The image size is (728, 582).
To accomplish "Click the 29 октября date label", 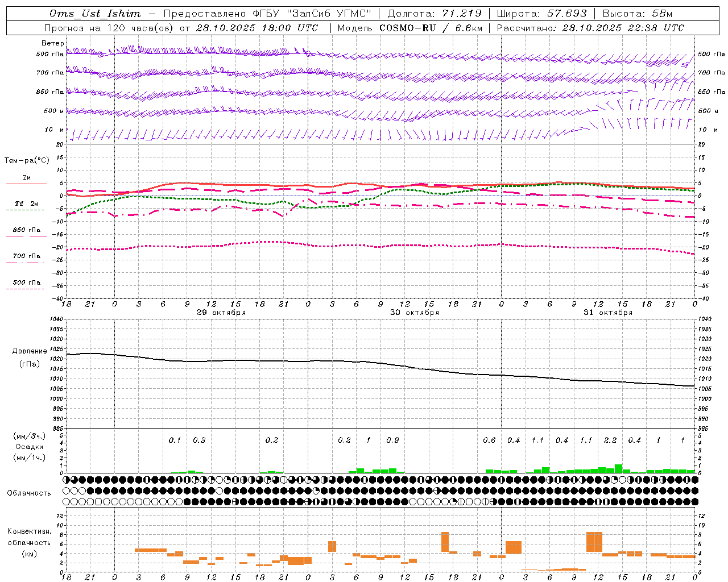I will (221, 312).
